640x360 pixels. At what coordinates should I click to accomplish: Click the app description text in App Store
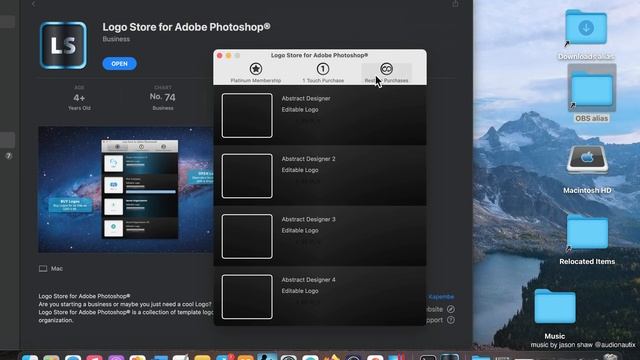[126, 308]
